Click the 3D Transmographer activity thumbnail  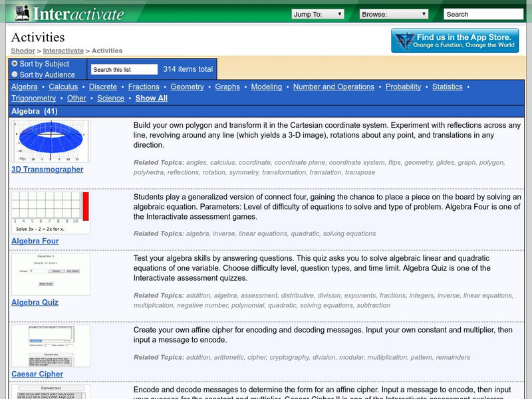click(x=51, y=142)
